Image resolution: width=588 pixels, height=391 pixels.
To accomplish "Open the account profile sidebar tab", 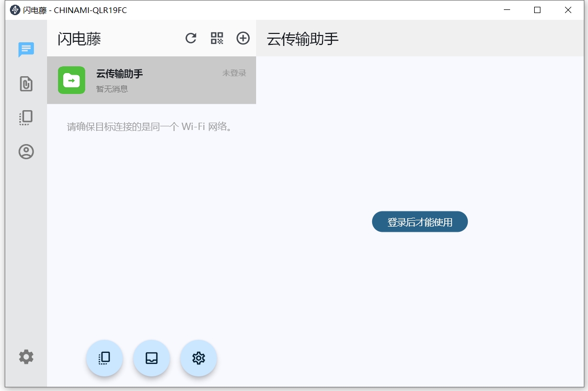I will 26,152.
